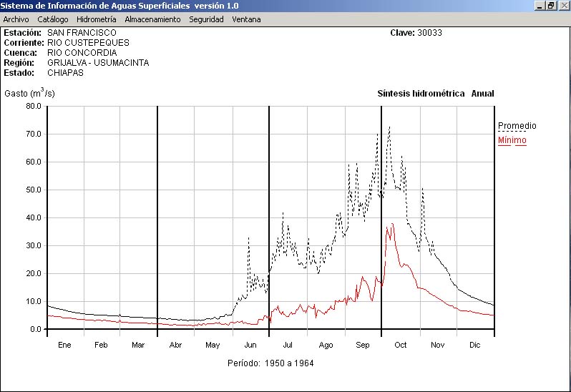The width and height of the screenshot is (571, 392).
Task: Click the Síntesis hidrométrica Anual title
Action: (x=435, y=94)
